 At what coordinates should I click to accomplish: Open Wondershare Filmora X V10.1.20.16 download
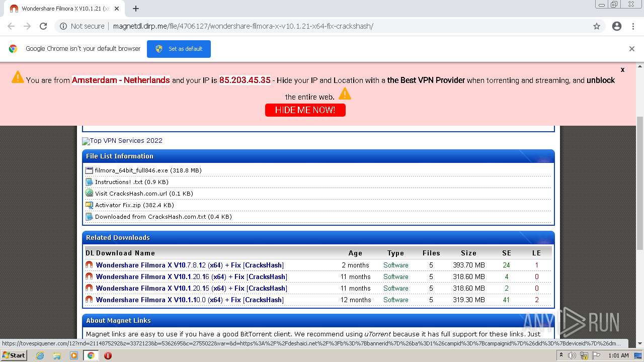click(x=191, y=277)
